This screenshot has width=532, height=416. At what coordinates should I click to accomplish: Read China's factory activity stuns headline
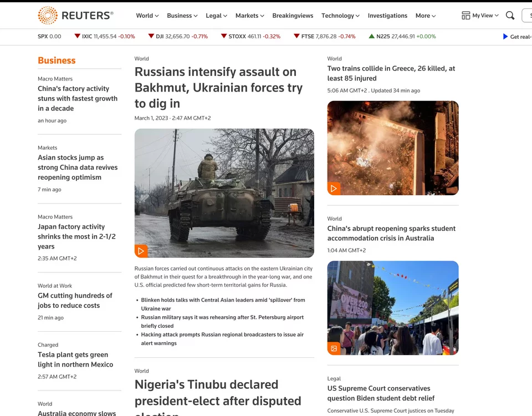78,99
